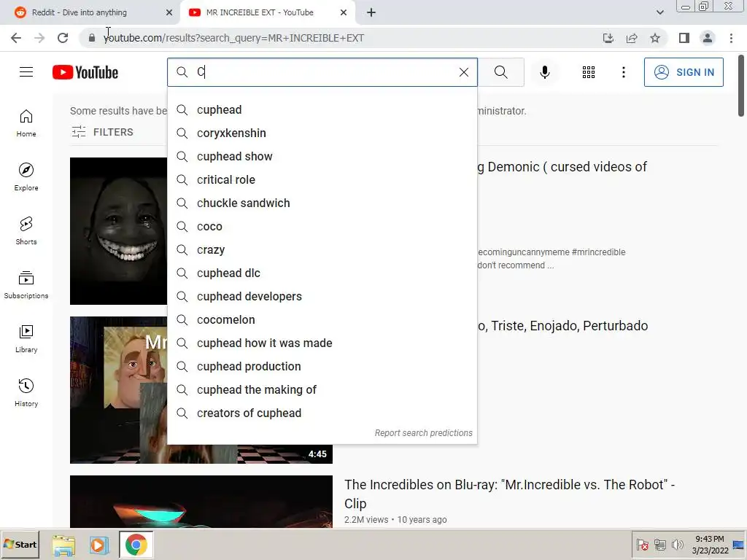Click 'Report search predictions' link
747x560 pixels.
(x=424, y=433)
